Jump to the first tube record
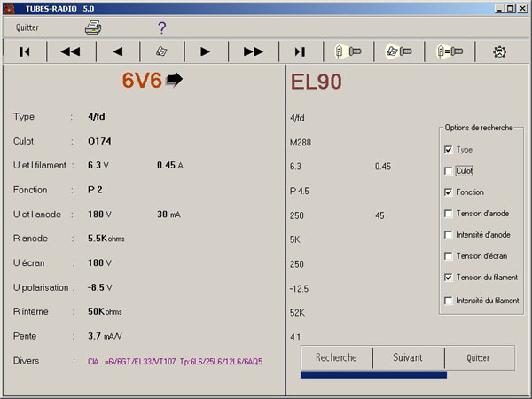The width and height of the screenshot is (532, 399). click(x=25, y=51)
